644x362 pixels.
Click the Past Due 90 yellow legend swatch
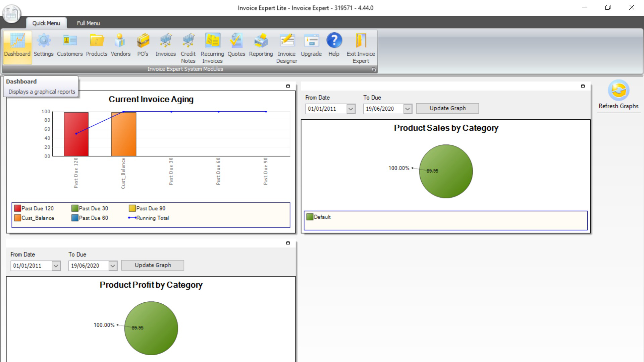(132, 208)
